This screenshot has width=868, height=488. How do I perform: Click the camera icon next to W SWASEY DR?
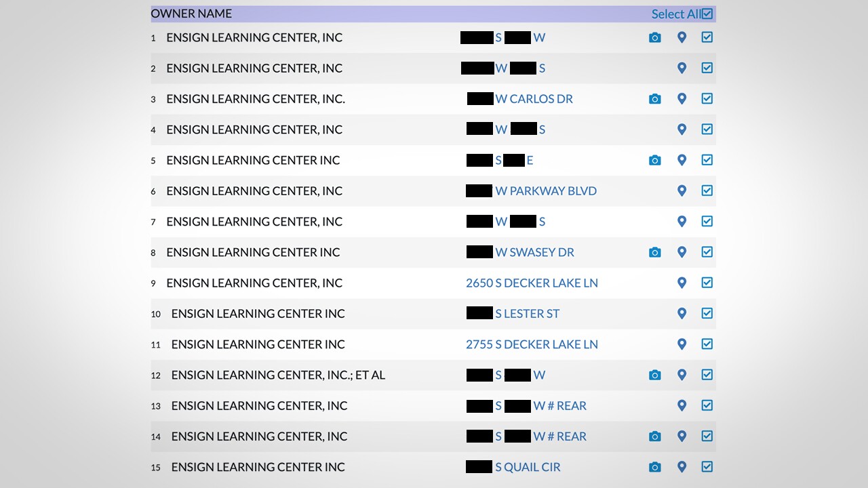pos(654,252)
